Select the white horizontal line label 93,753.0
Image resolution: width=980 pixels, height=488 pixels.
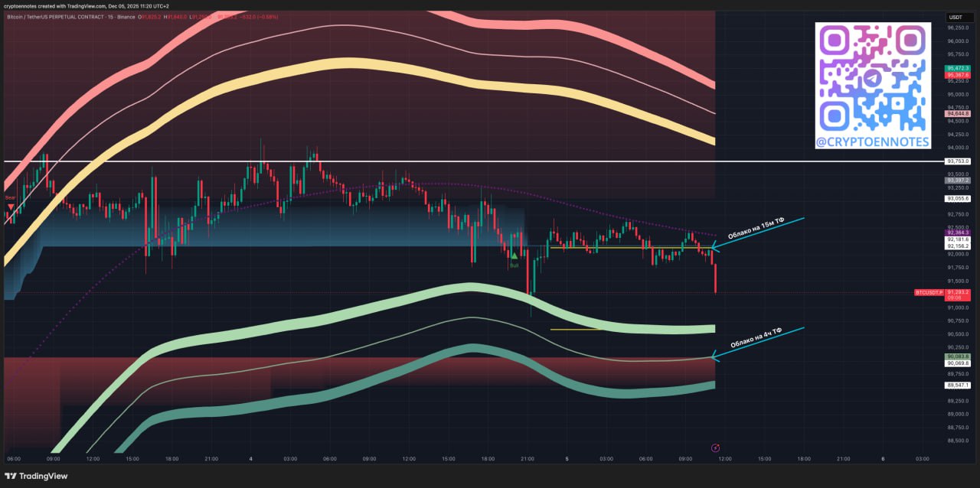[x=959, y=161]
